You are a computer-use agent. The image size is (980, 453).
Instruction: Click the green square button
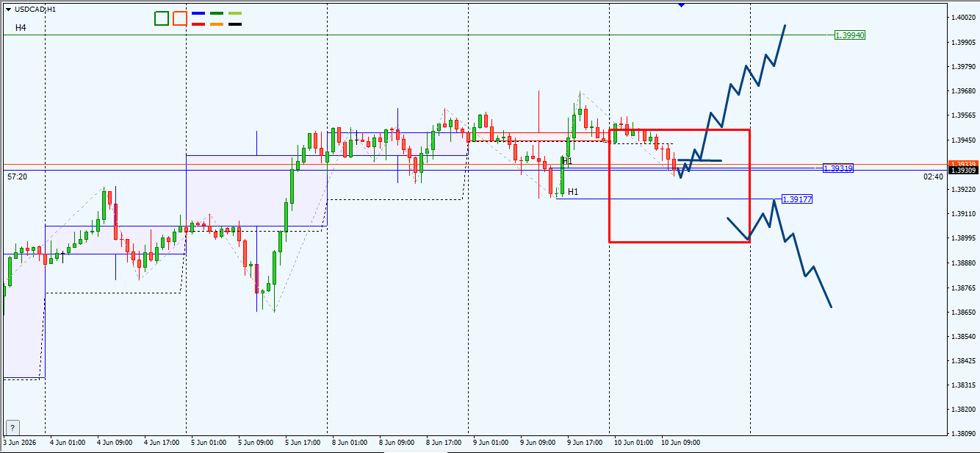162,18
